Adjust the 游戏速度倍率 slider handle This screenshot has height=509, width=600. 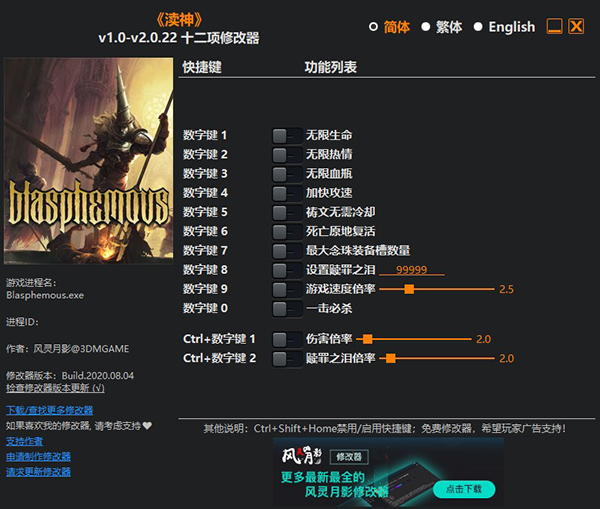pyautogui.click(x=409, y=289)
